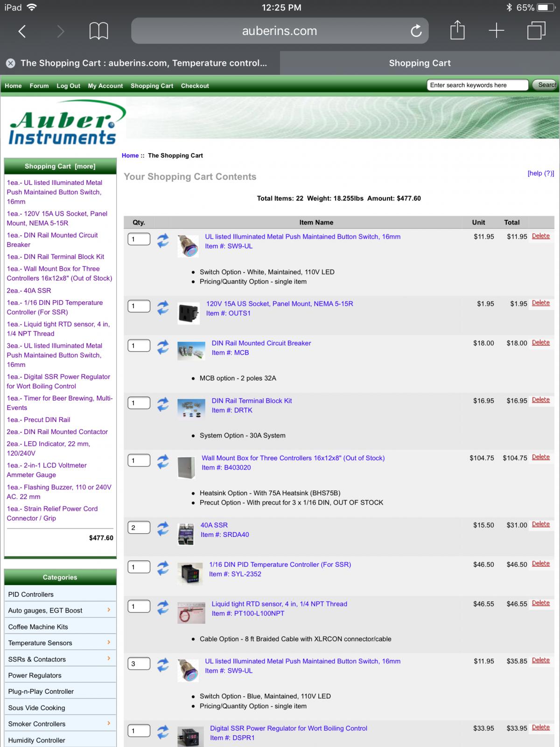This screenshot has width=560, height=747.
Task: Update quantity icon for PID Temperature Controller
Action: coord(163,568)
